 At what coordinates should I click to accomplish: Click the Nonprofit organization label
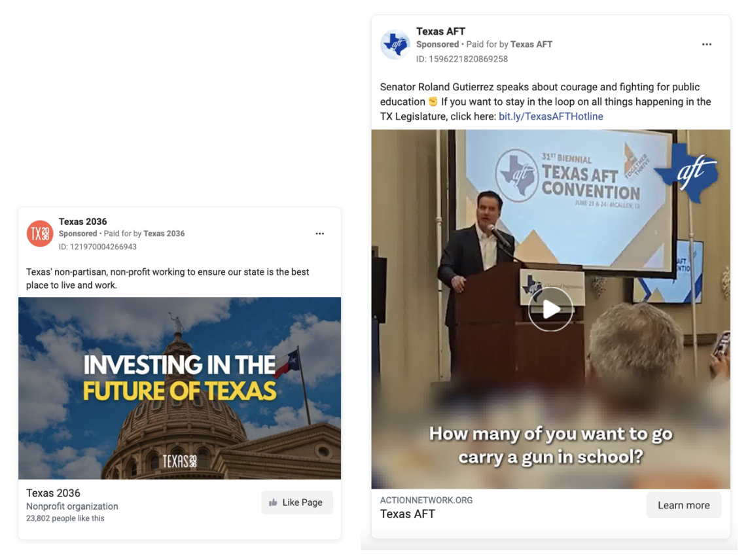point(72,506)
